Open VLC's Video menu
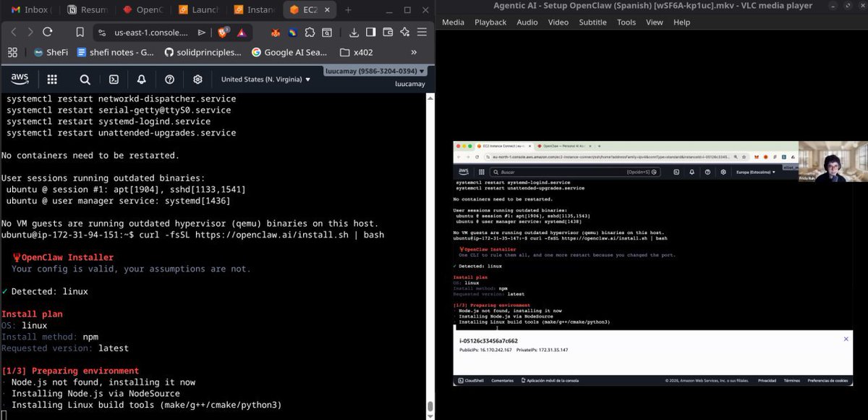The width and height of the screenshot is (868, 420). tap(558, 22)
